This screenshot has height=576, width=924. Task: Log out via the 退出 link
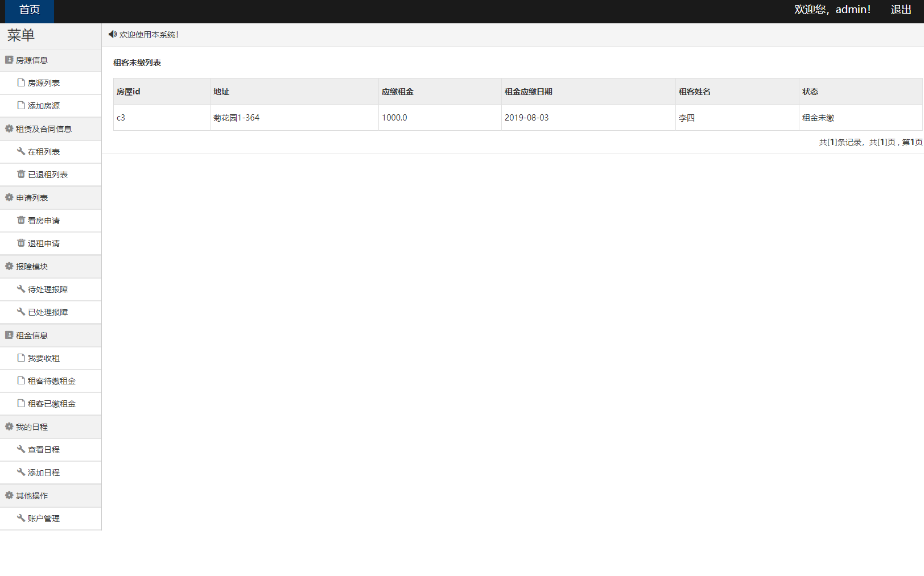click(901, 10)
